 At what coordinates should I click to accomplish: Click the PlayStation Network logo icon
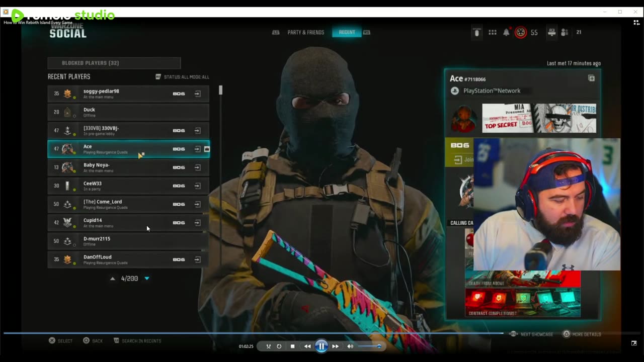[x=454, y=90]
